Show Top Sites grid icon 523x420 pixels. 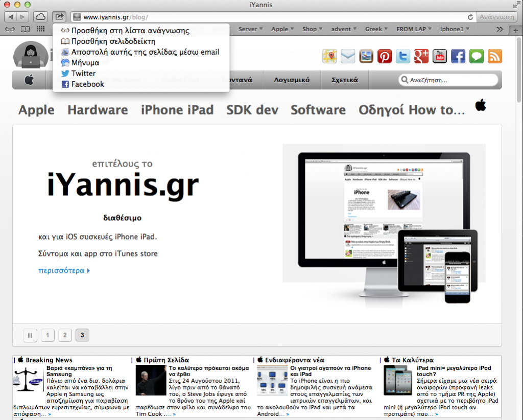click(x=41, y=29)
